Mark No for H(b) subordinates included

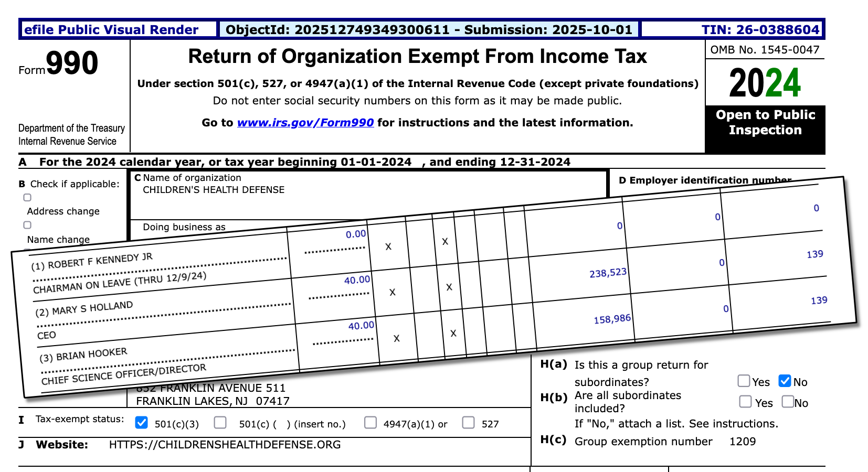click(x=788, y=402)
